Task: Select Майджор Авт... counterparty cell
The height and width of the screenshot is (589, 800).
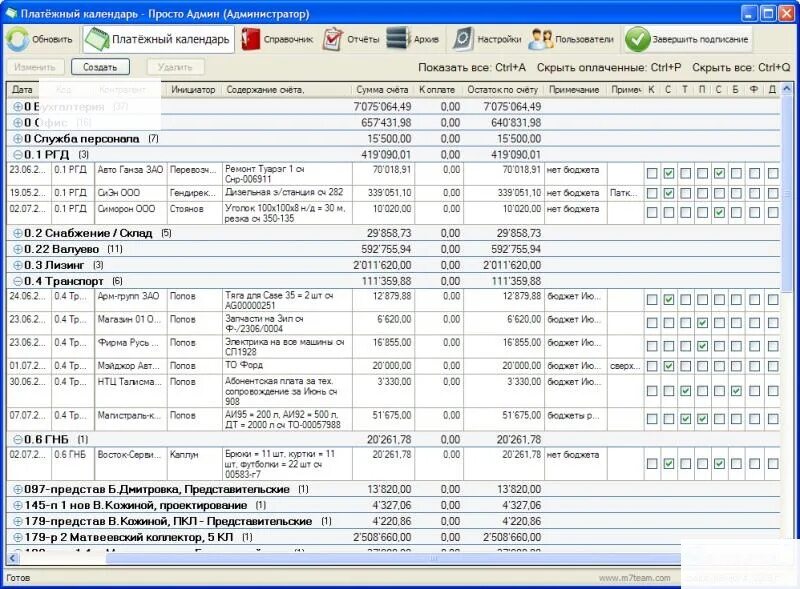Action: click(x=131, y=366)
